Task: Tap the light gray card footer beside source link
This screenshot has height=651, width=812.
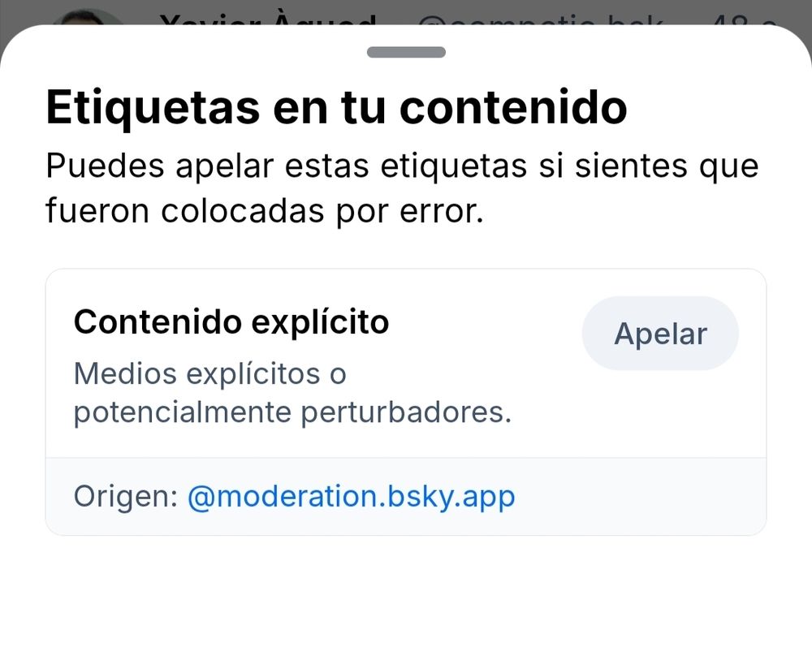Action: tap(640, 497)
